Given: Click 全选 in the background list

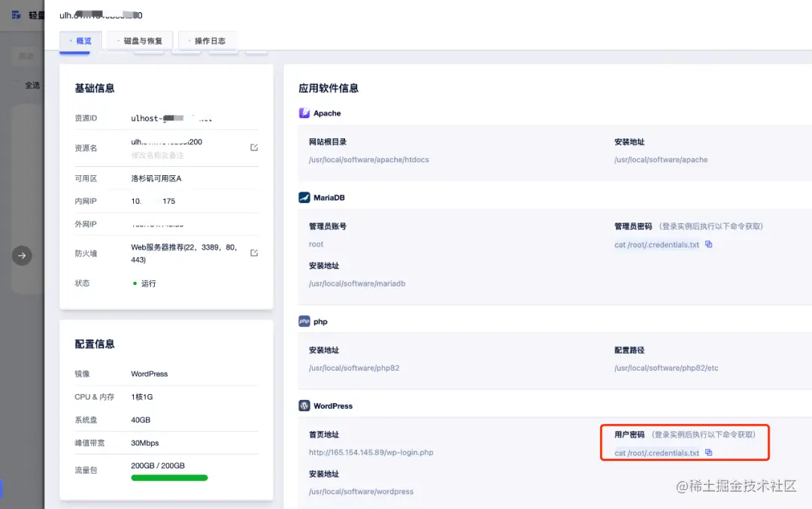Looking at the screenshot, I should 32,85.
